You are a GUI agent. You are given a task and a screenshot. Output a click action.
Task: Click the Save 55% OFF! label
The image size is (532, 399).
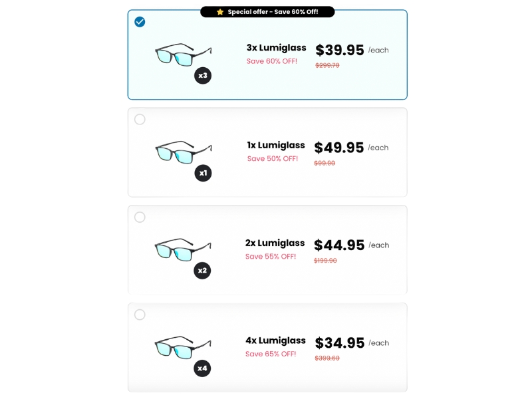click(271, 257)
